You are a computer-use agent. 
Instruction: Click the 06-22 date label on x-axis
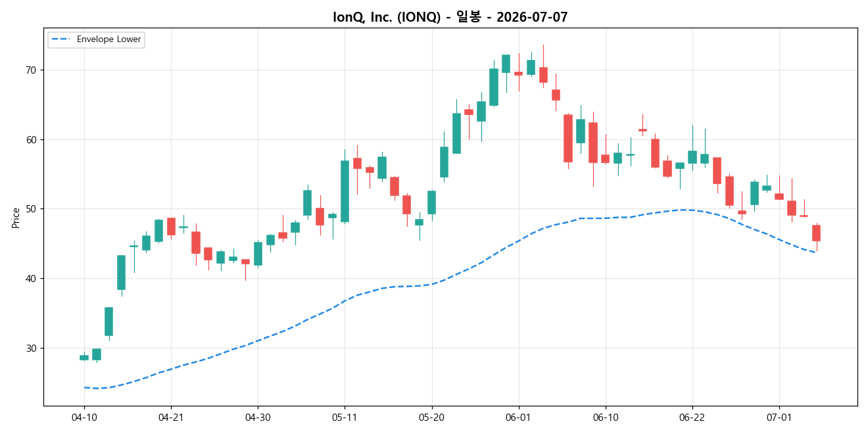[x=692, y=417]
